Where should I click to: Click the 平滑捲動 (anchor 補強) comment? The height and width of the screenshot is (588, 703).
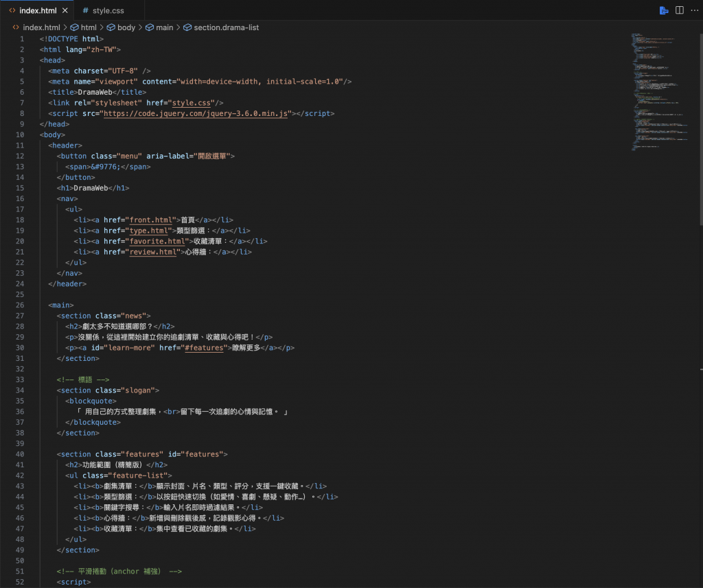click(x=119, y=572)
